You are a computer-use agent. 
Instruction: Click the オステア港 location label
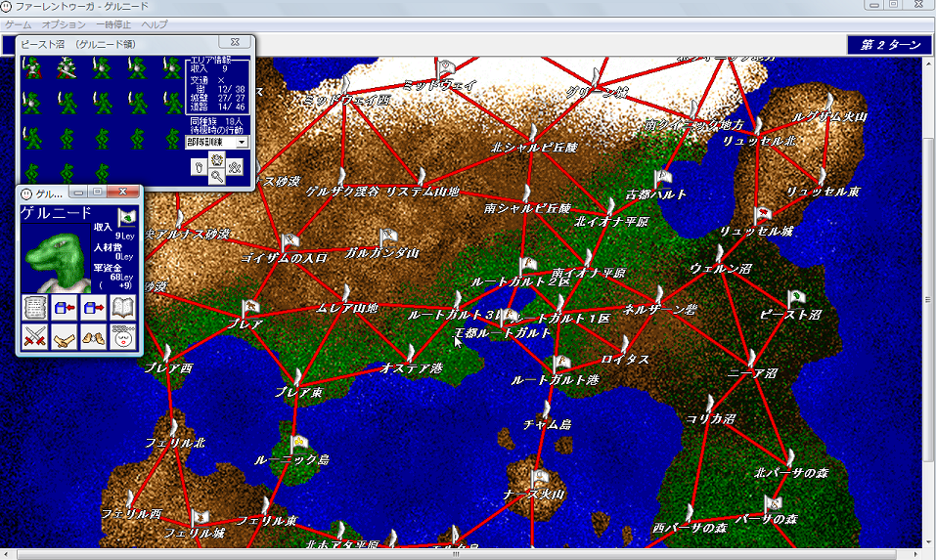point(412,368)
